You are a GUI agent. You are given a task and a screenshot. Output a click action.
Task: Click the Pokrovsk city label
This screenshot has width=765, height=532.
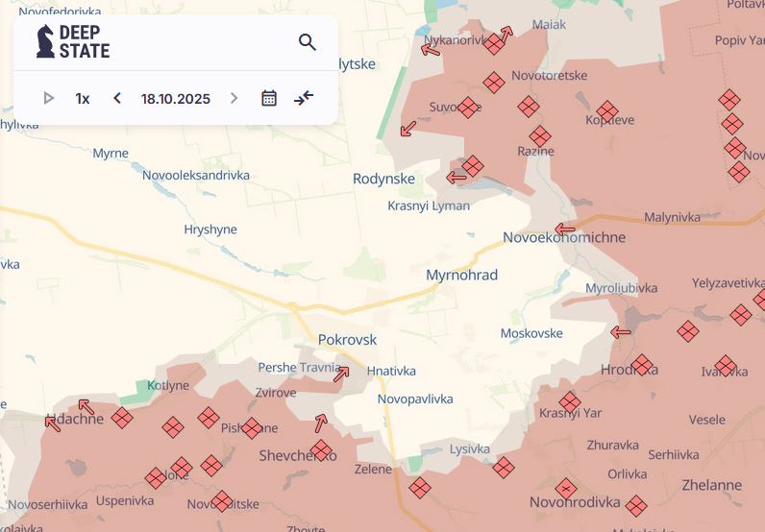347,340
